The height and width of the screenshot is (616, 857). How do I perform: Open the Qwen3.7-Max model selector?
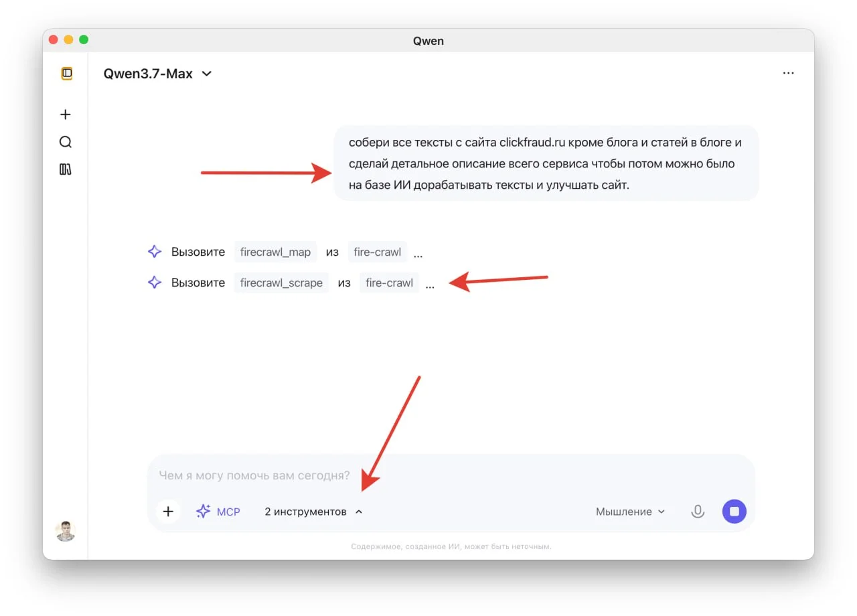[x=157, y=74]
